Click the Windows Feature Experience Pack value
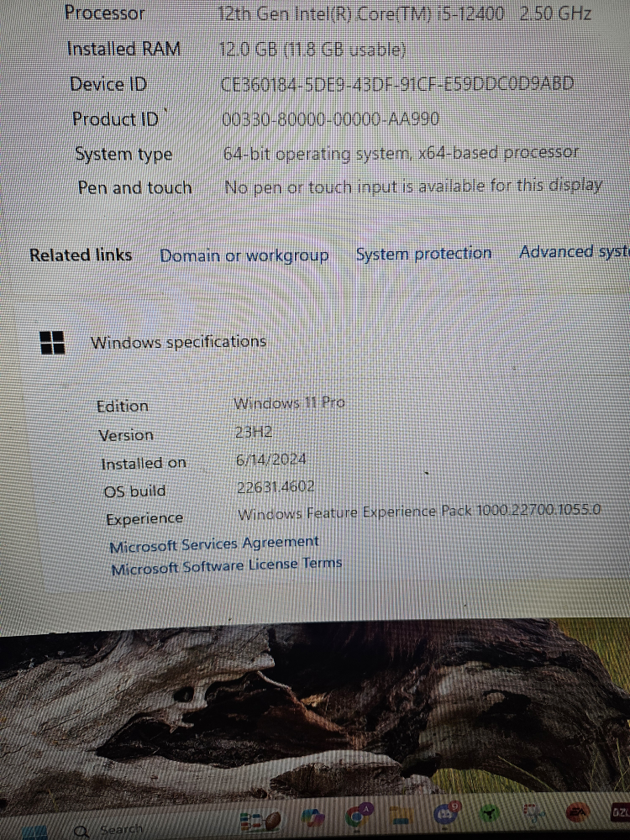The image size is (630, 840). [x=419, y=512]
